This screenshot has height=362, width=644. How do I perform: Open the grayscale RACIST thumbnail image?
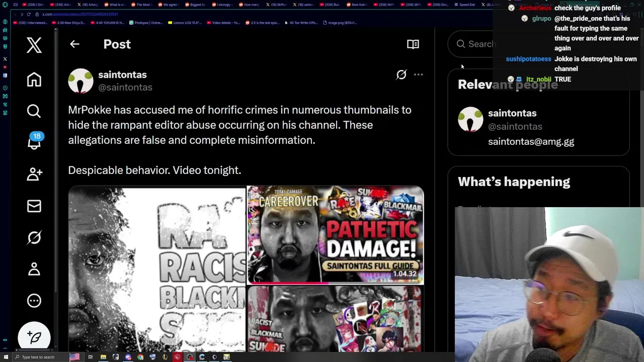pos(156,269)
